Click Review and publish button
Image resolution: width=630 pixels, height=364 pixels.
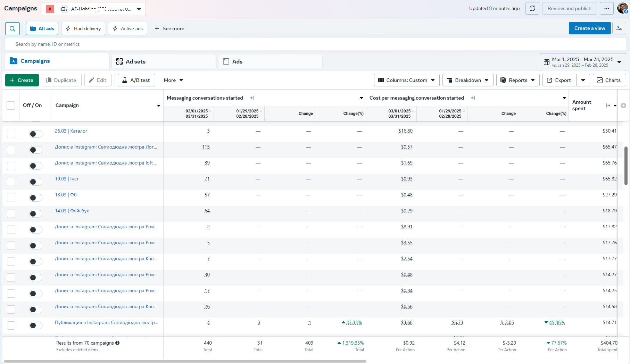pos(570,8)
